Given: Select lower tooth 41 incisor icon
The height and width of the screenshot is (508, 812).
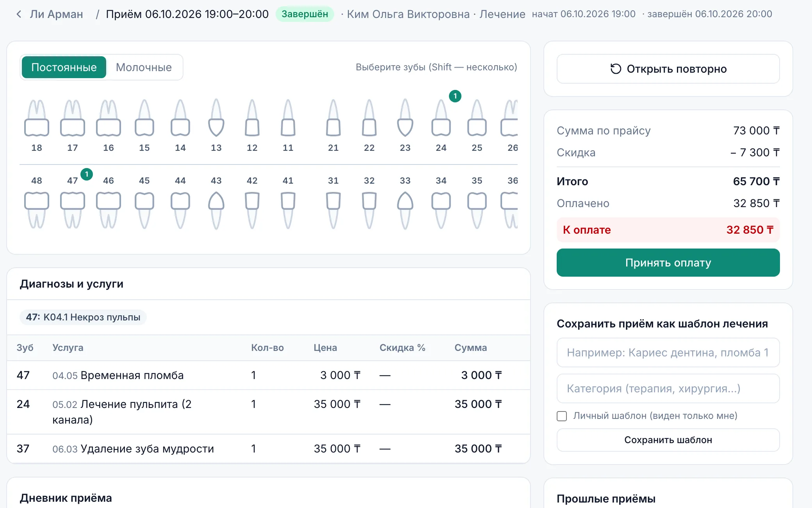Looking at the screenshot, I should (288, 210).
